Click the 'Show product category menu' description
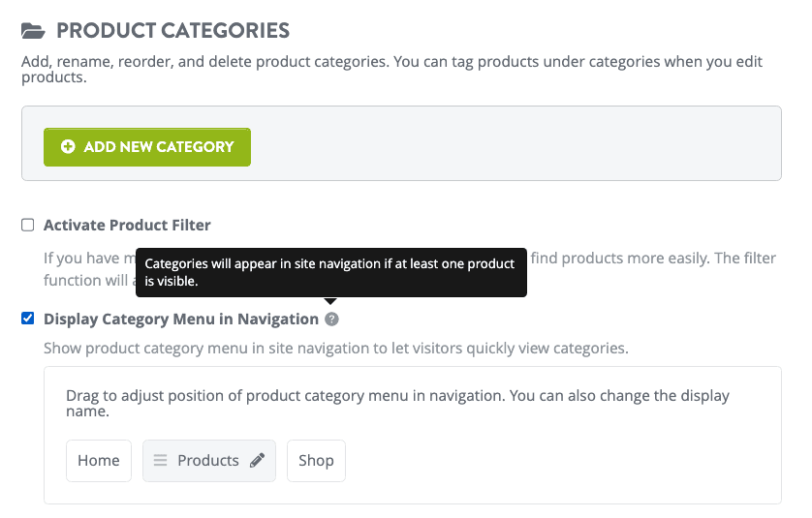Viewport: 812px width, 518px height. [x=335, y=349]
